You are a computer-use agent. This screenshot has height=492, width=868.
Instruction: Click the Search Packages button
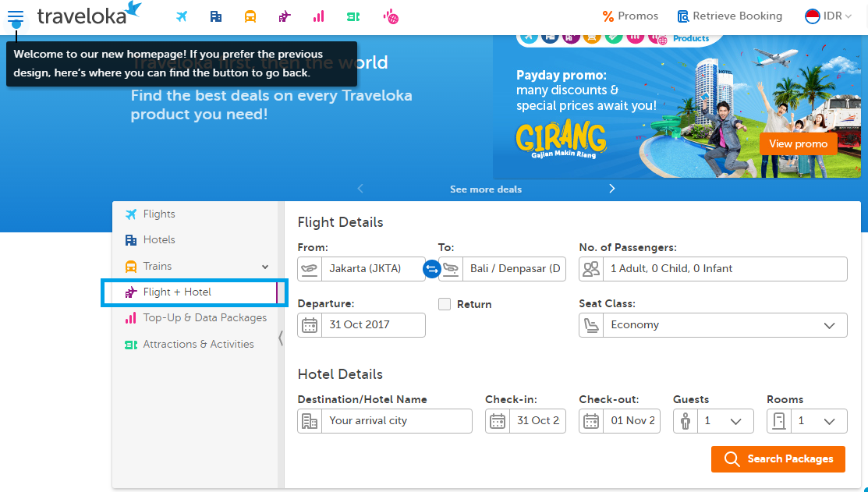click(778, 459)
